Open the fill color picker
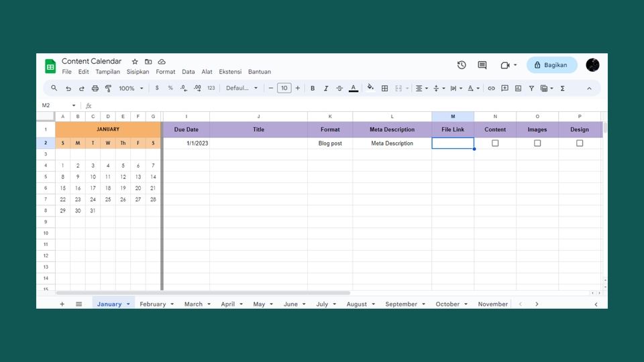The width and height of the screenshot is (644, 362). pyautogui.click(x=370, y=88)
